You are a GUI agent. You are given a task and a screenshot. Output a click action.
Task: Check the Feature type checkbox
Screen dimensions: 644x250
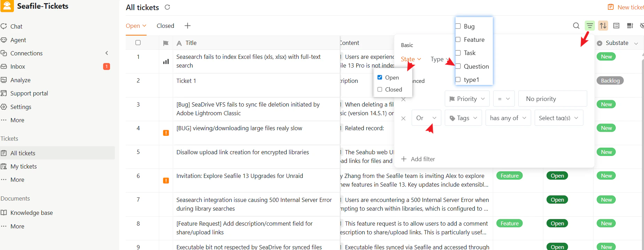coord(458,39)
